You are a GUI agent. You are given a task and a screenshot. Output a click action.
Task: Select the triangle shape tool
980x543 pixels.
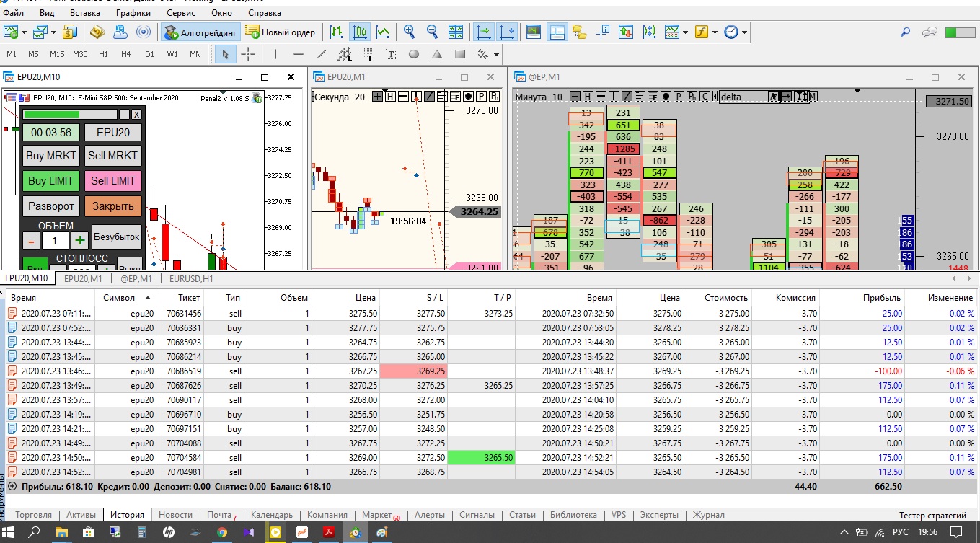[x=437, y=54]
